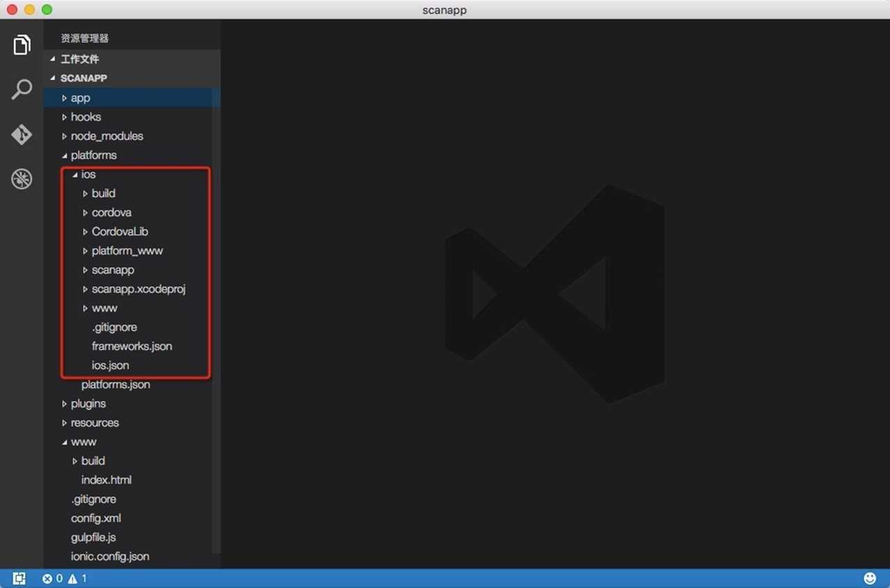The height and width of the screenshot is (588, 890).
Task: Open the Explorer view icon
Action: [22, 44]
